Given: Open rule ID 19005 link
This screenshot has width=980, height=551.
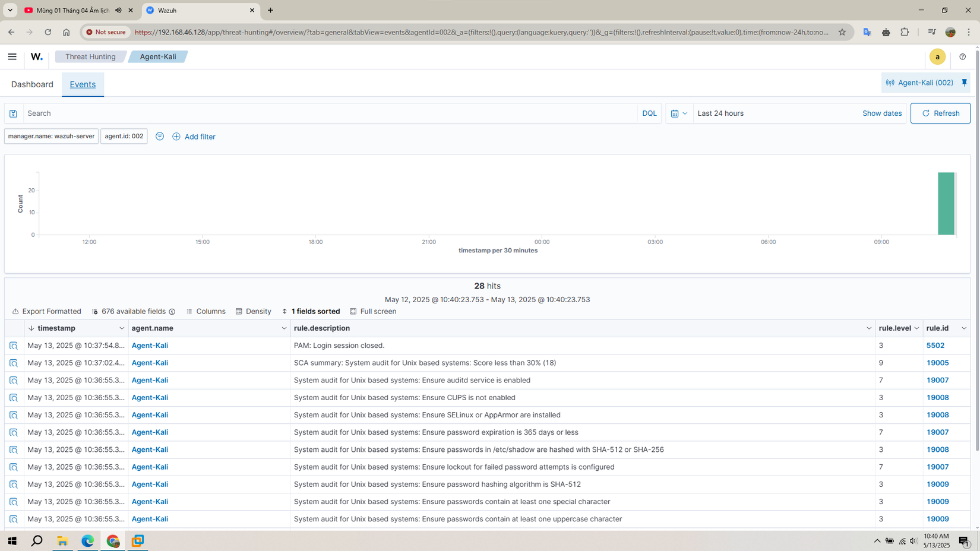Looking at the screenshot, I should (938, 363).
